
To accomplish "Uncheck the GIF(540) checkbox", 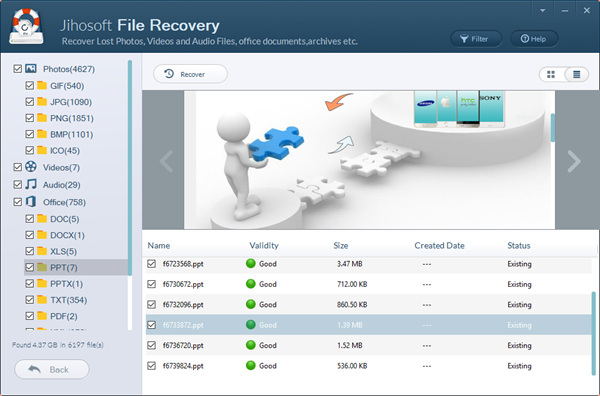I will [x=29, y=85].
